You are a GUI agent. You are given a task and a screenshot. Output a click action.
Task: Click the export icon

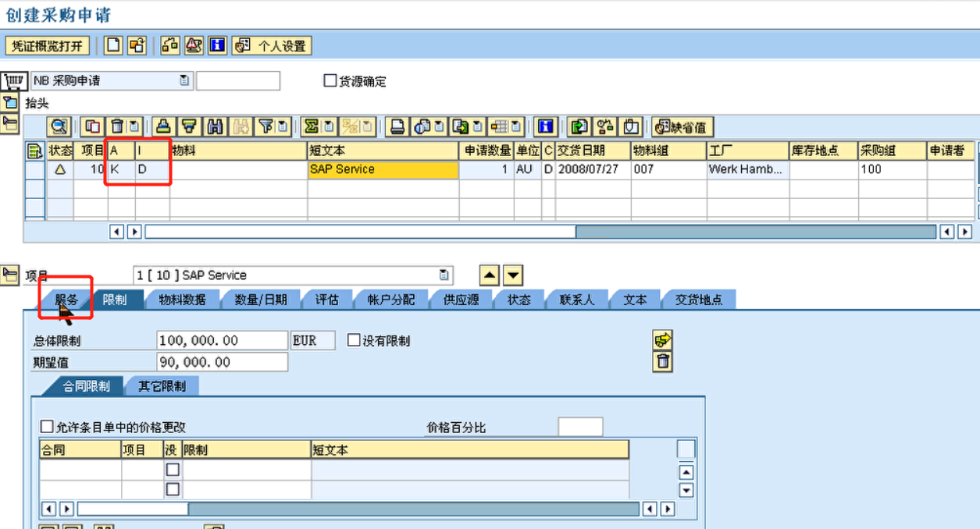point(461,126)
